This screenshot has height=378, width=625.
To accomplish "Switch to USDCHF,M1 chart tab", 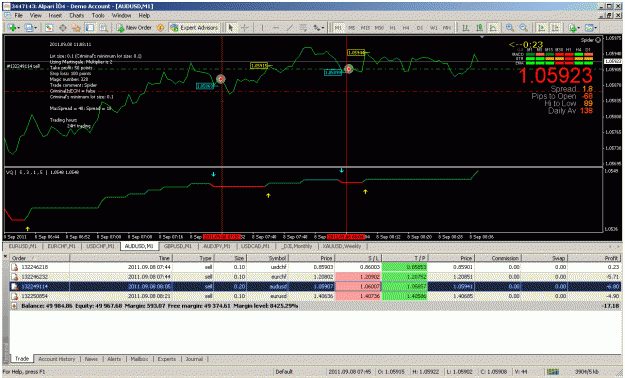I will click(100, 246).
